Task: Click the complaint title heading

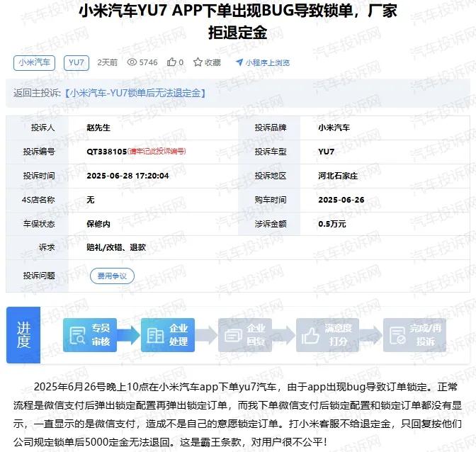Action: click(x=238, y=21)
